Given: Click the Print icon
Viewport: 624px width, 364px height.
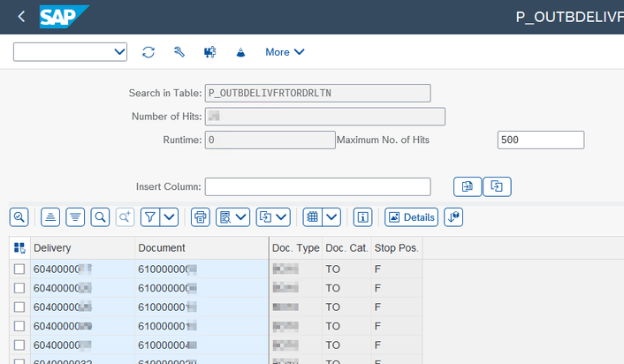Looking at the screenshot, I should (x=201, y=216).
